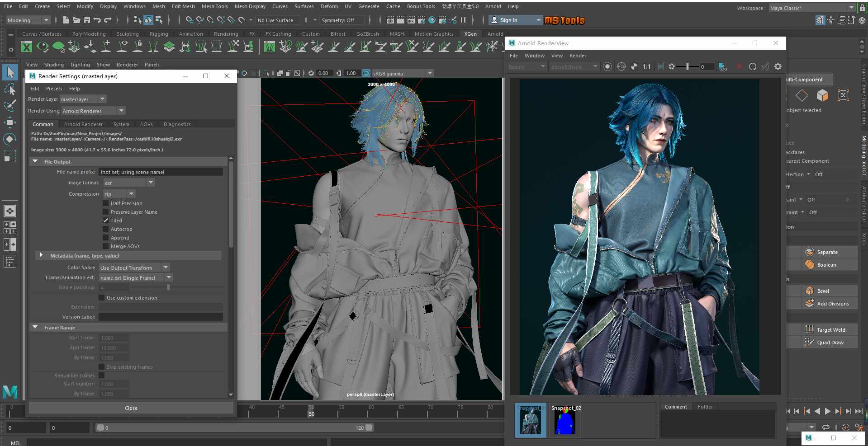Select the Lasso tool in toolbox
Viewport: 868px width, 446px height.
point(10,89)
